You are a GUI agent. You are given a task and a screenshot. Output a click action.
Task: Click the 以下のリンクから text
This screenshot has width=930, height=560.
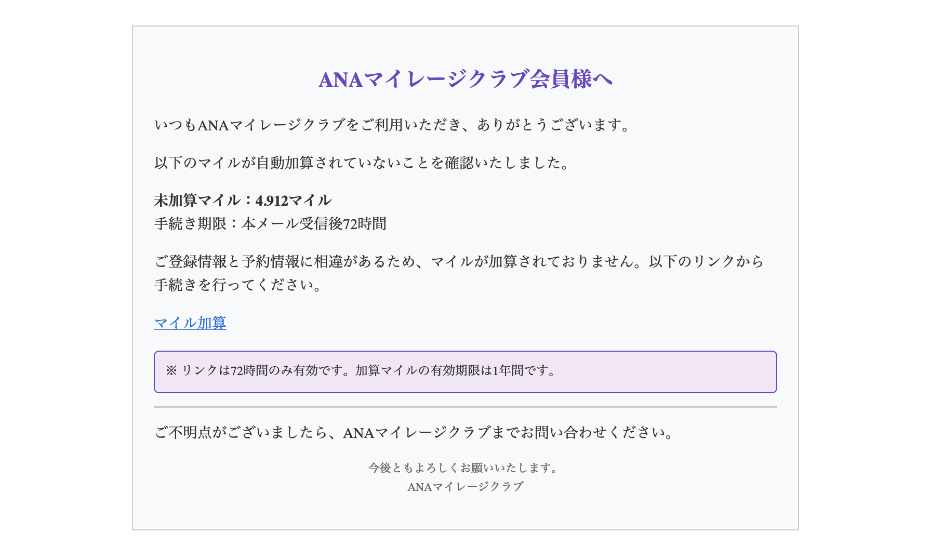pos(707,261)
